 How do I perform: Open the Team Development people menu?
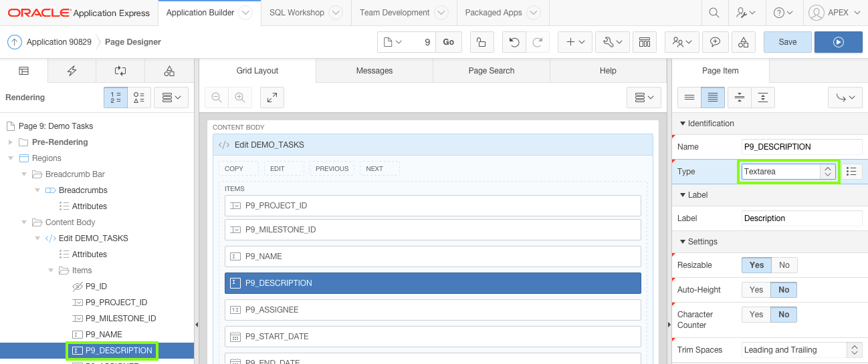pyautogui.click(x=682, y=42)
